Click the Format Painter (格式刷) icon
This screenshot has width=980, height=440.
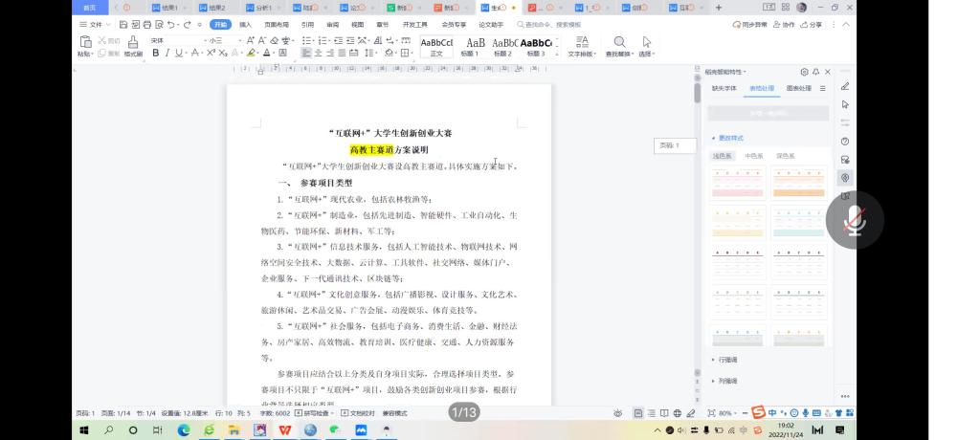pyautogui.click(x=132, y=43)
